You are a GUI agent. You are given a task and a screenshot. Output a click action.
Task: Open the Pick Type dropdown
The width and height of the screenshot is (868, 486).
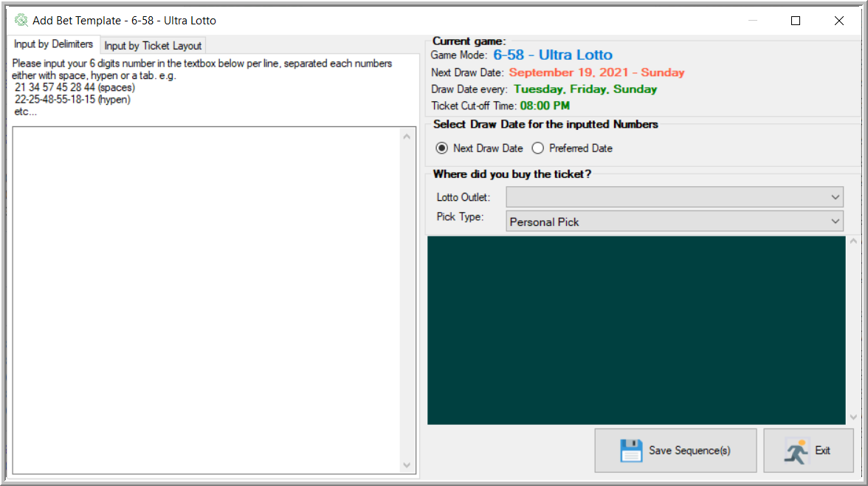tap(675, 222)
